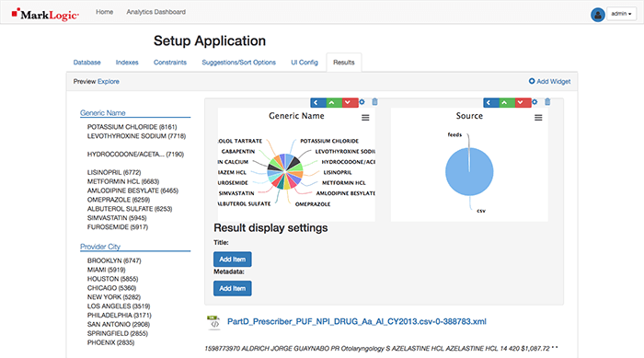The image size is (644, 358).
Task: Select CHICAGO (5360) city facet
Action: click(111, 288)
